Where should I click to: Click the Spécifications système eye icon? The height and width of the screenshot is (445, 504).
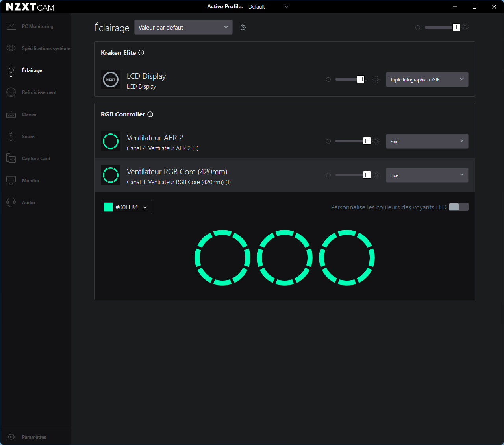click(x=11, y=48)
